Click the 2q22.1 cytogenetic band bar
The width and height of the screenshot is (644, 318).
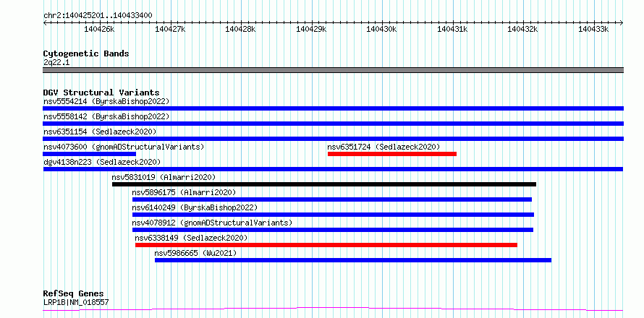click(333, 70)
